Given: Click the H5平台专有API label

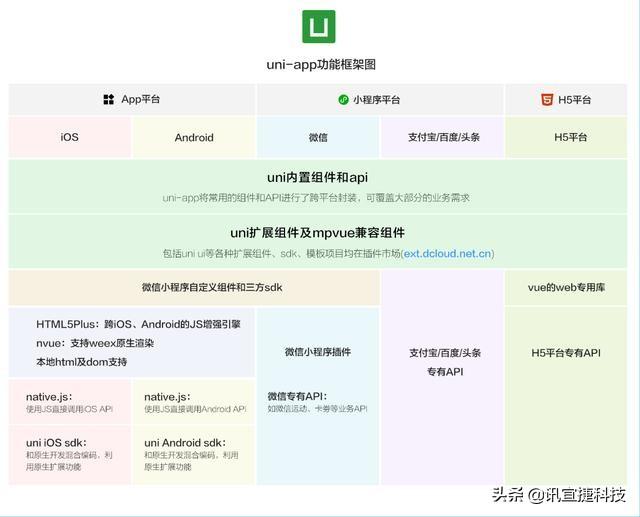Looking at the screenshot, I should pos(566,353).
